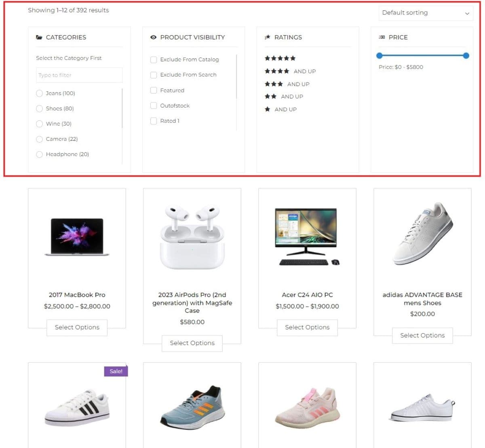Enable the Outofstock checkbox

point(154,106)
